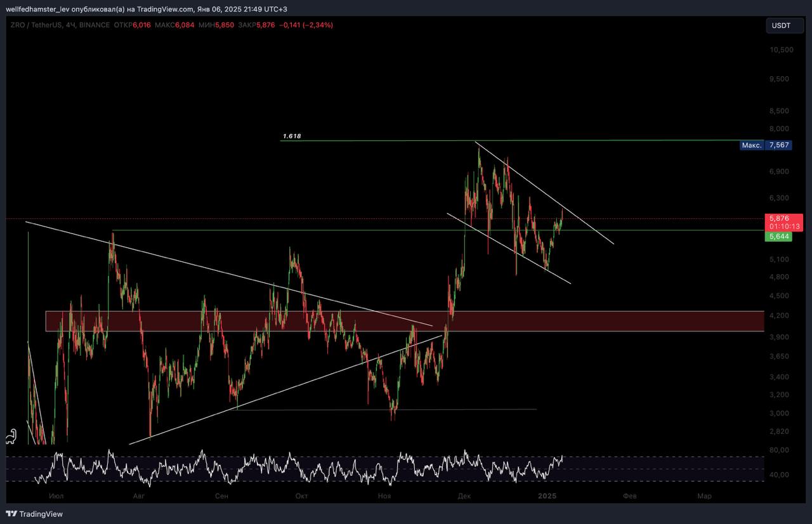
Task: Click the 4,500 price axis label
Action: click(780, 296)
